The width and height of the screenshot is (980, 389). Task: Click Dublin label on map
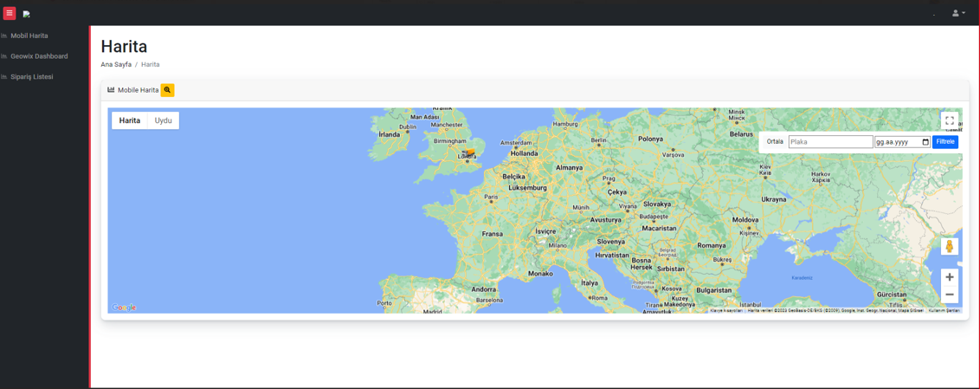click(408, 126)
